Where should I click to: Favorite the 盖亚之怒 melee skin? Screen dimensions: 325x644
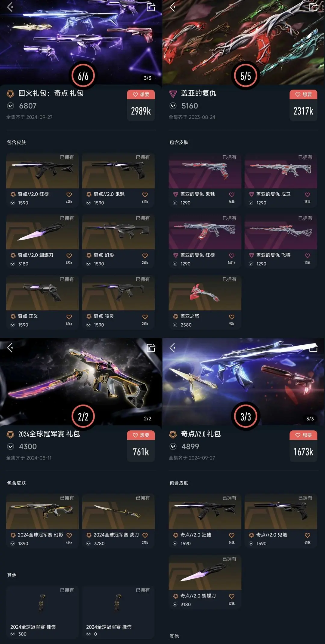[x=231, y=317]
